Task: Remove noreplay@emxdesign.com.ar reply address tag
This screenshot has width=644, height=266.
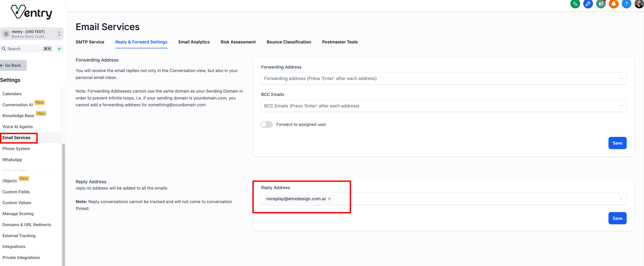Action: pos(330,199)
